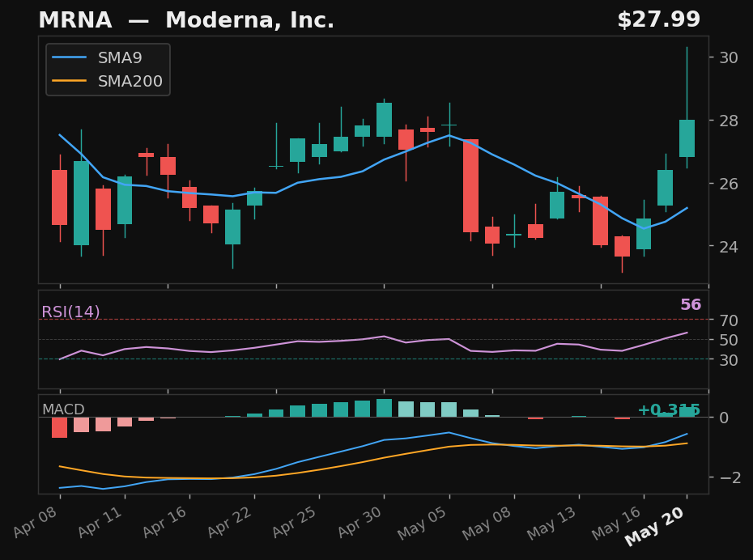Click the MACD value +0.315

coord(669,409)
